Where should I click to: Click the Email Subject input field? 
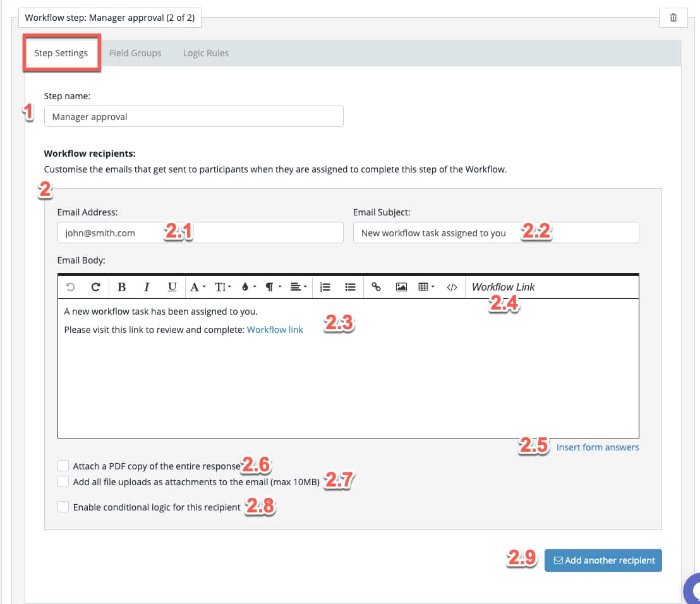coord(496,233)
